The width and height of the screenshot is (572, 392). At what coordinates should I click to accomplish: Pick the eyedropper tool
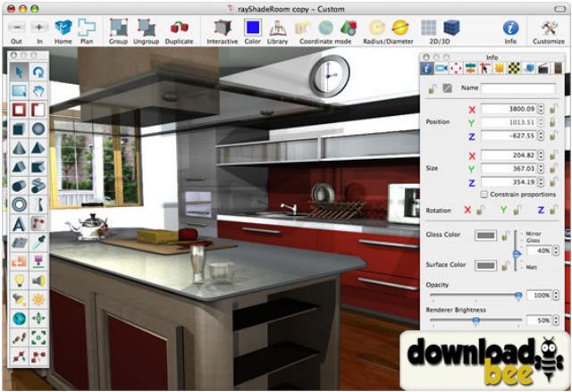(39, 242)
